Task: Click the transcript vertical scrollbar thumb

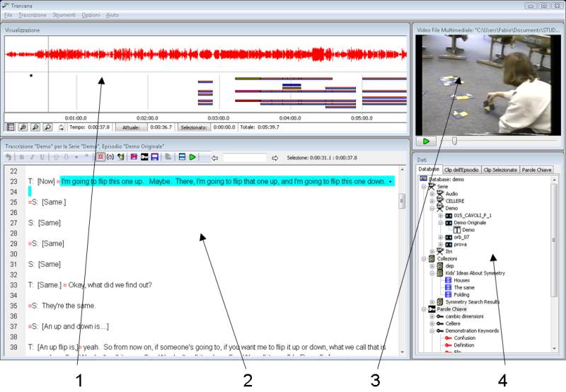Action: (402, 201)
